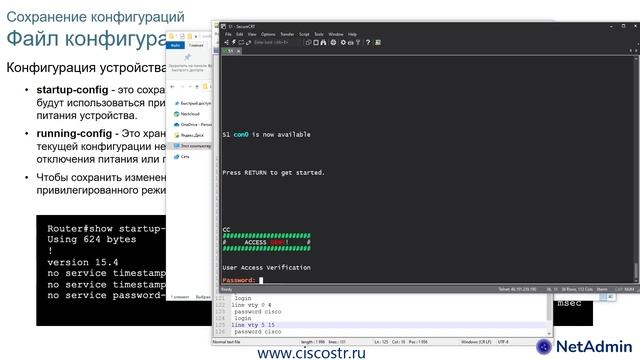Click Windows (CR LF) status bar field
This screenshot has width=640, height=360.
(476, 342)
